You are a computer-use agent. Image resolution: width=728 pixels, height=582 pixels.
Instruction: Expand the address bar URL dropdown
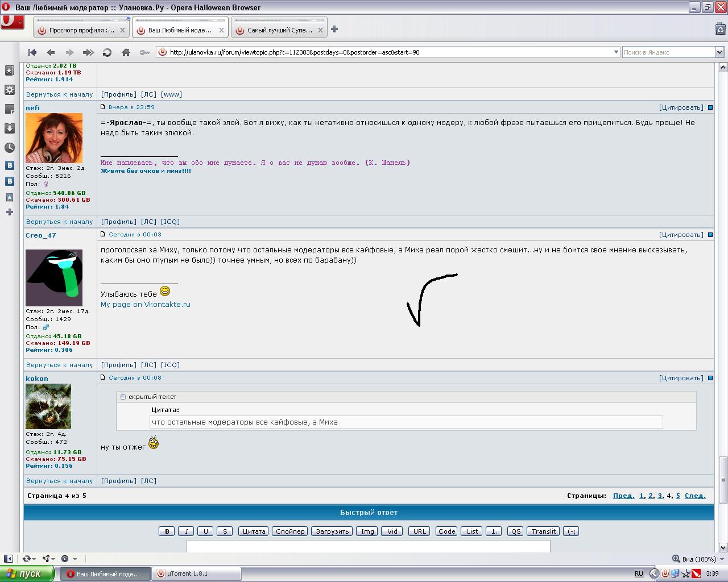point(615,52)
